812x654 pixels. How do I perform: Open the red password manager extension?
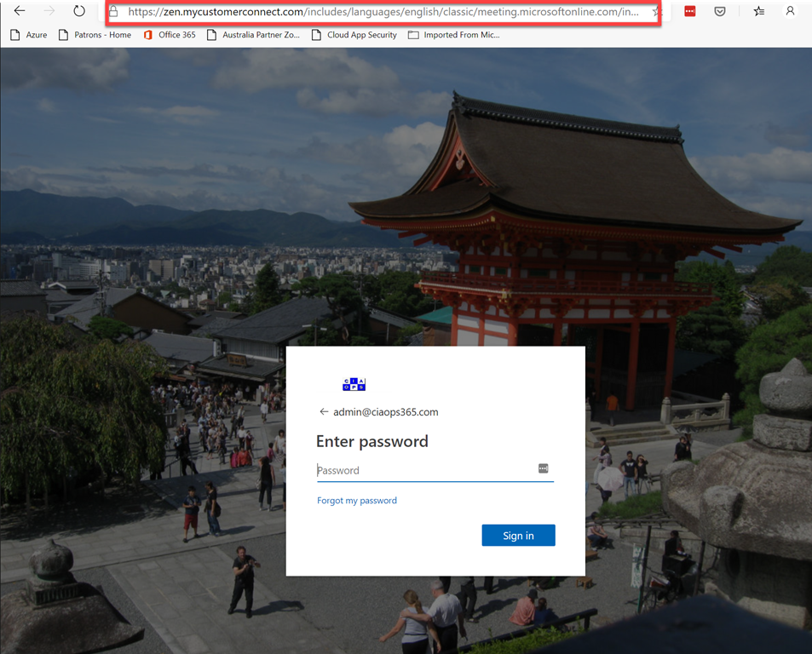point(690,12)
